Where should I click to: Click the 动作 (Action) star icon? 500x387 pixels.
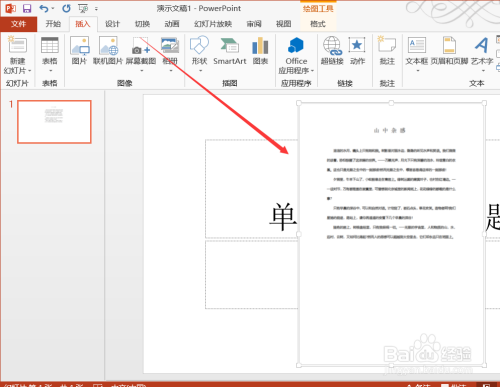pos(357,45)
